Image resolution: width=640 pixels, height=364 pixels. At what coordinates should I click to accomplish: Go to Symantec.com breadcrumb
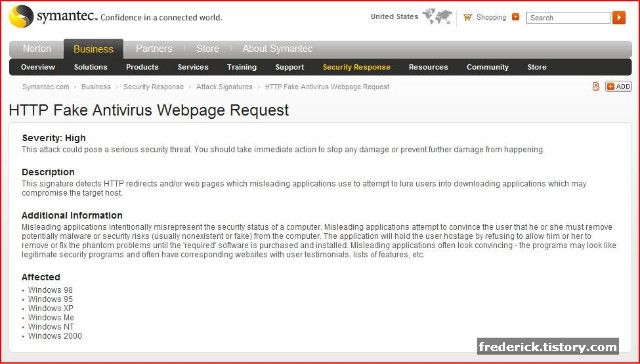point(46,87)
